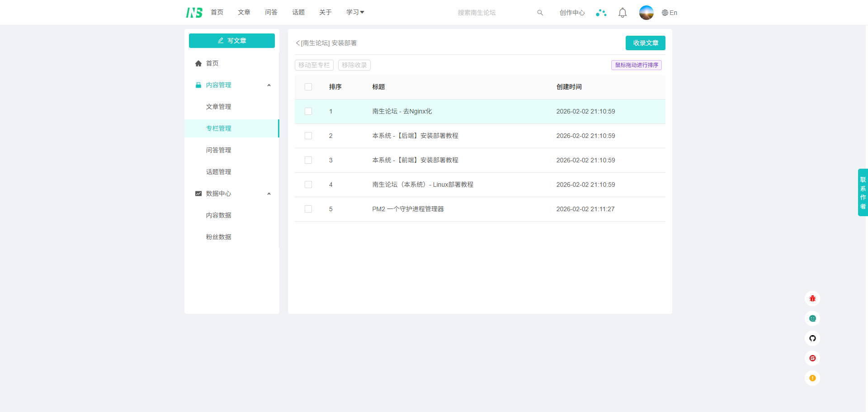Open the 学习 dropdown in the navbar
868x412 pixels.
355,12
